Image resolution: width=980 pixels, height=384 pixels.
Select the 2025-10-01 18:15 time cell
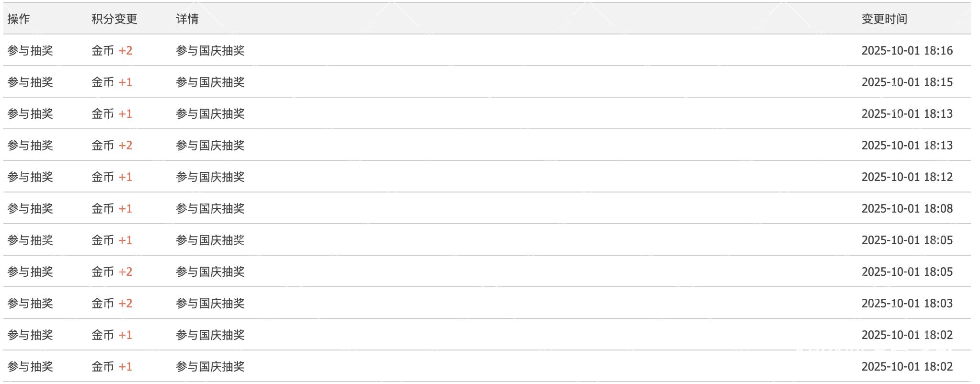point(907,82)
